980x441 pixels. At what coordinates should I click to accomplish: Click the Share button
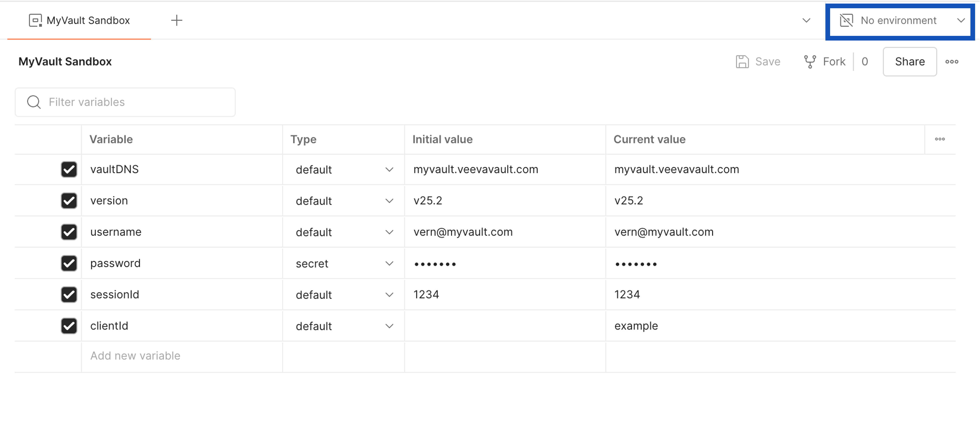(909, 62)
